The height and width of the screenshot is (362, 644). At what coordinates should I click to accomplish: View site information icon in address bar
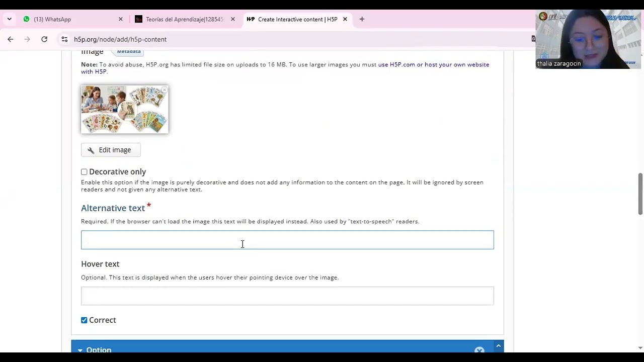point(64,39)
